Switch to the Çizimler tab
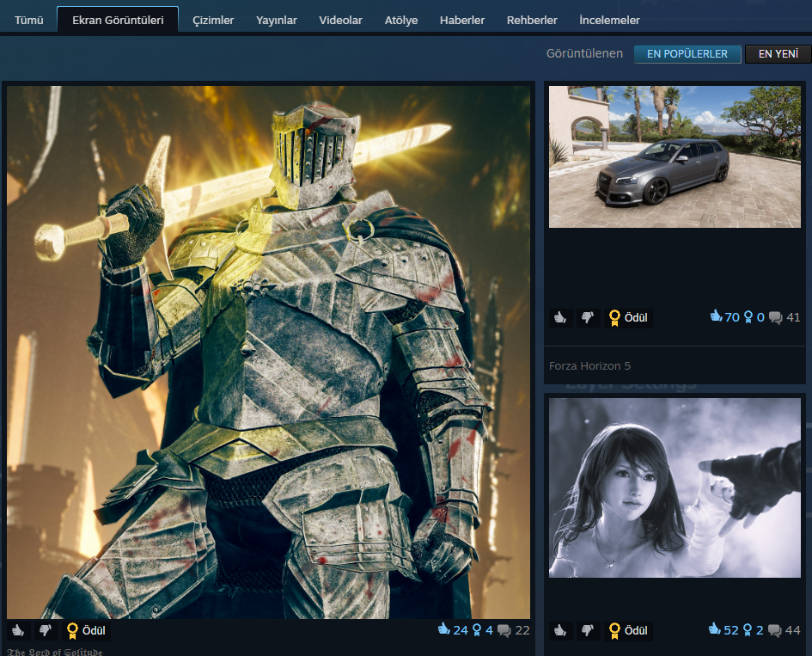The width and height of the screenshot is (812, 656). coord(213,21)
